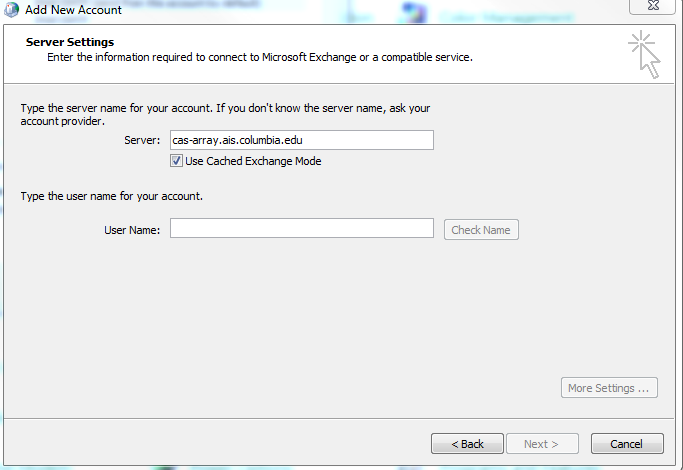This screenshot has height=470, width=683.
Task: Focus the User Name text field
Action: [301, 228]
